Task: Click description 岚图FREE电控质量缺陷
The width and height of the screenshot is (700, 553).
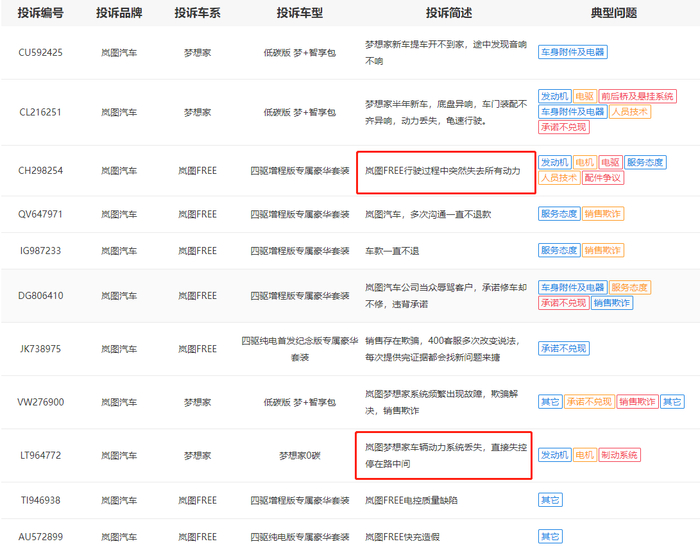Action: tap(411, 500)
